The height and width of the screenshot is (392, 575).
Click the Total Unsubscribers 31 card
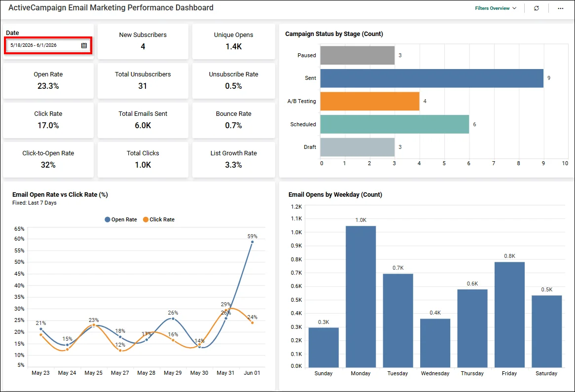pos(143,81)
